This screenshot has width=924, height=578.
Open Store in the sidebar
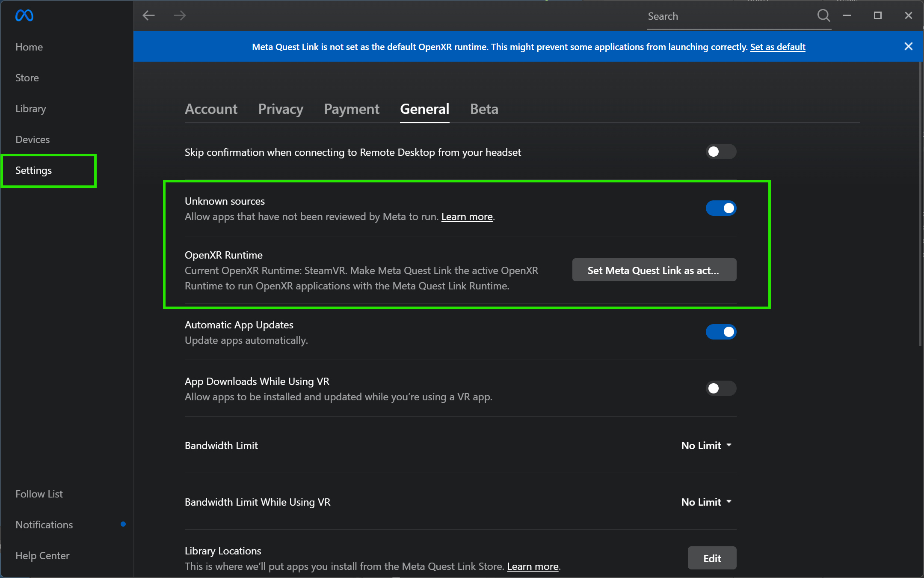pos(27,78)
